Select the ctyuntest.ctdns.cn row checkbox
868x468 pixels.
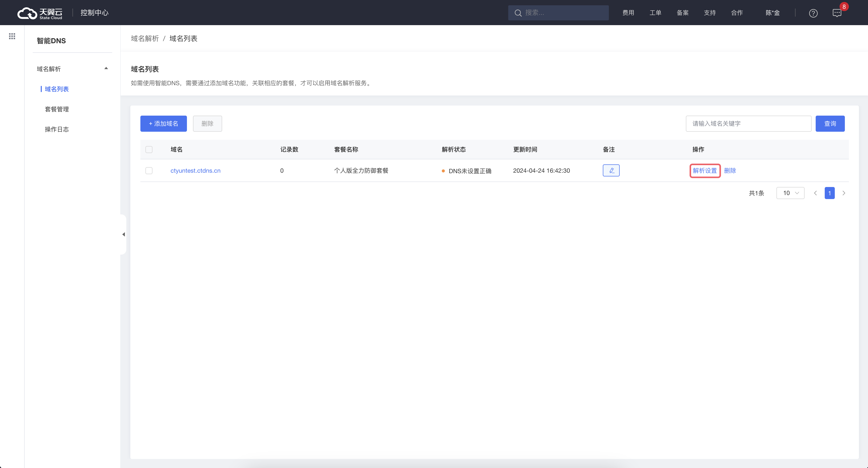tap(149, 170)
